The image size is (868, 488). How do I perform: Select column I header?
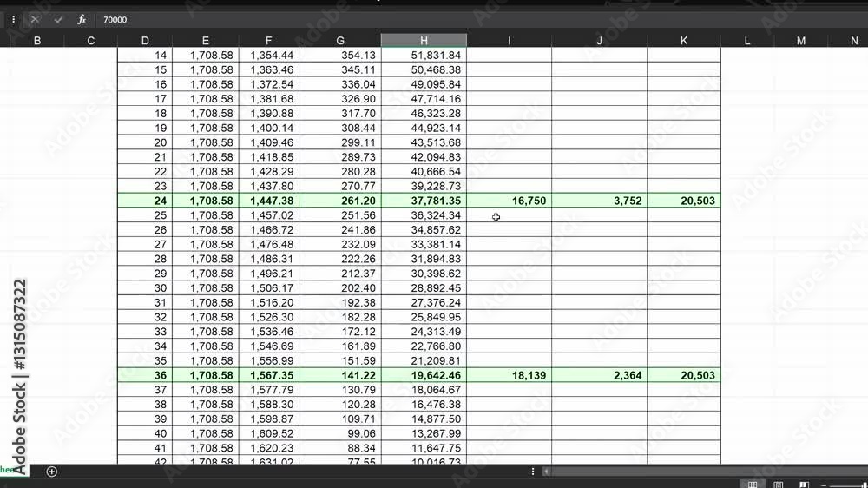[x=510, y=41]
